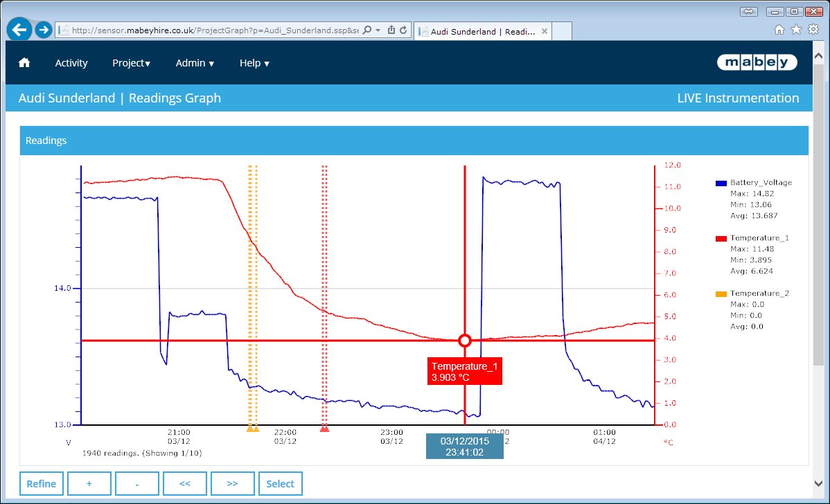Expand the Admin dropdown menu

195,63
